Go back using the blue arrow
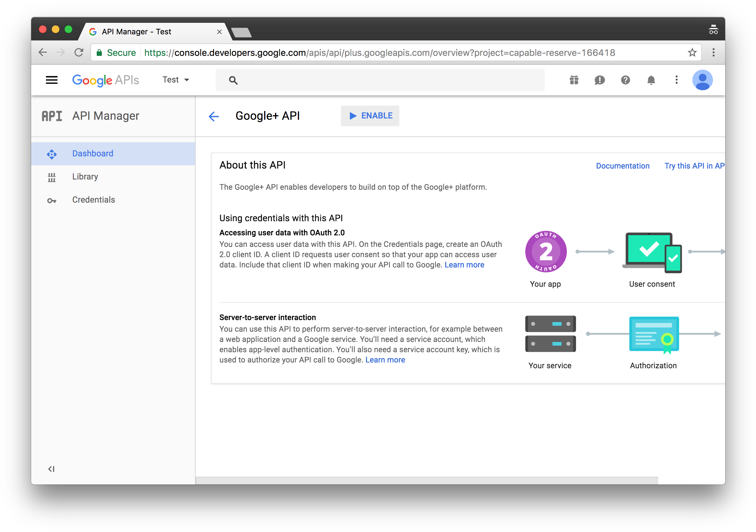The height and width of the screenshot is (532, 756). coord(214,116)
